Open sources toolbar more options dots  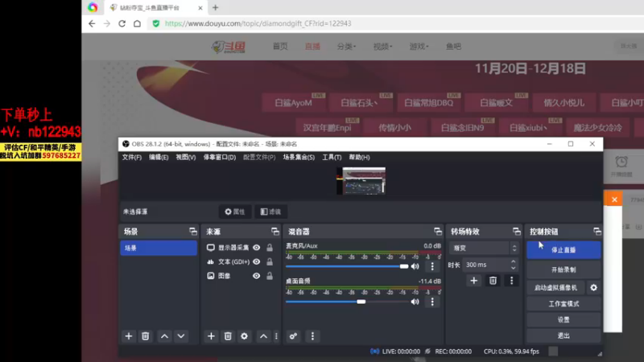coord(276,336)
